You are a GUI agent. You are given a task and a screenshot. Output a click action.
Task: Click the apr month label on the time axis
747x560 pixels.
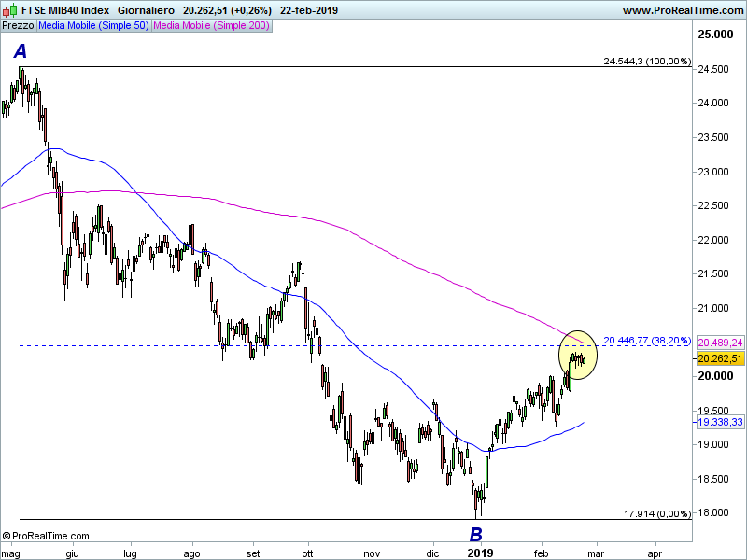[655, 553]
